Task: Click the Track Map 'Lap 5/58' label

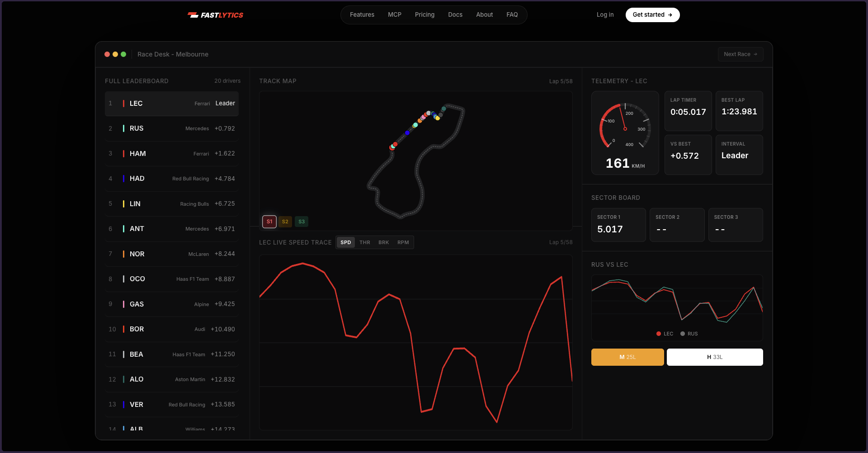Action: coord(561,81)
